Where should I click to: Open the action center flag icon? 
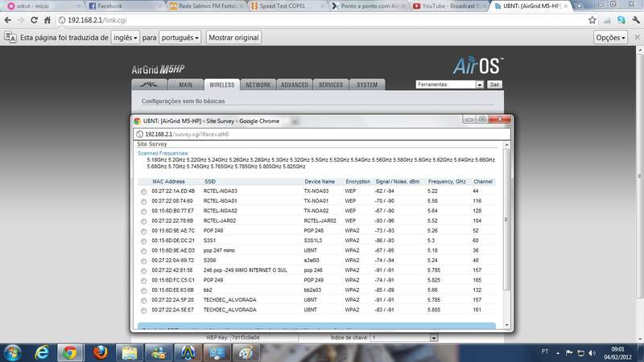tap(569, 352)
